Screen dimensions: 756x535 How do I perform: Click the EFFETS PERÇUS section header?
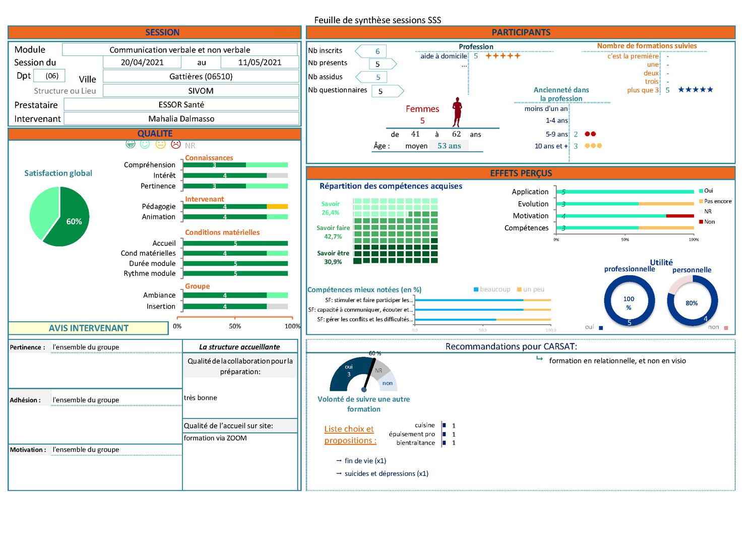(521, 173)
